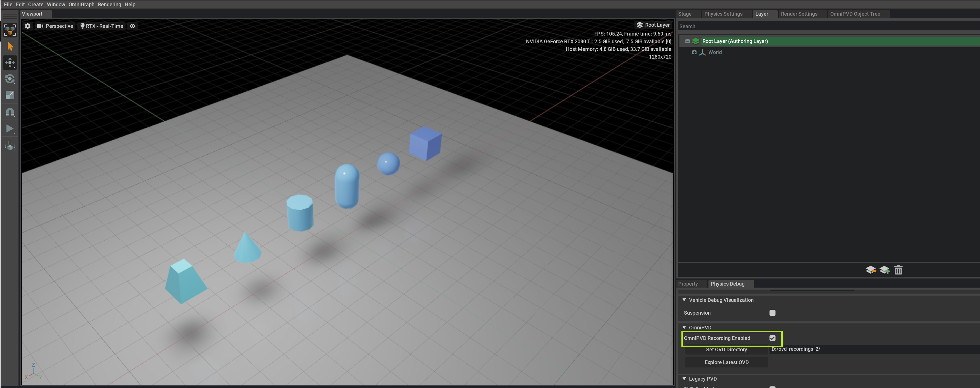Click the Set OVD Directory button
The height and width of the screenshot is (388, 980).
tap(727, 350)
